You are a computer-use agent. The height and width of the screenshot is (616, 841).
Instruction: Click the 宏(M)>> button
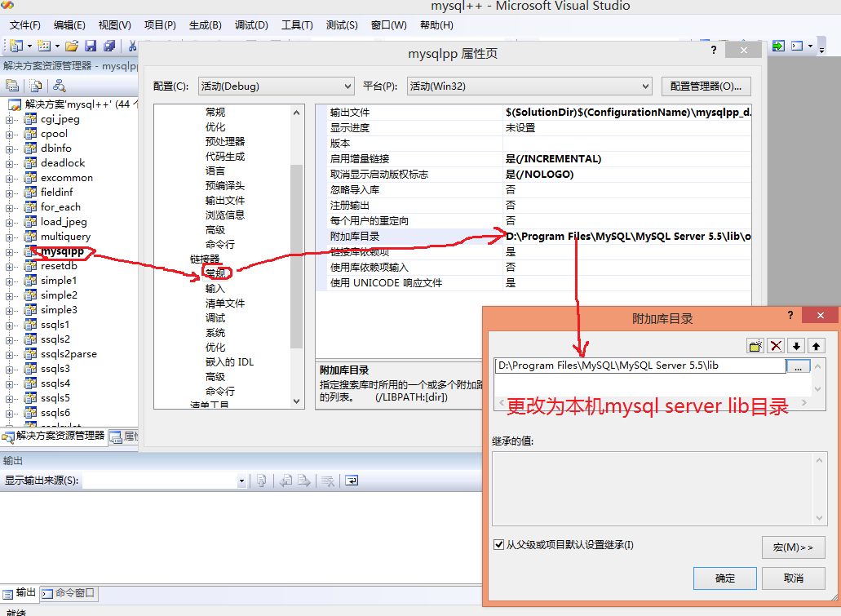[793, 547]
